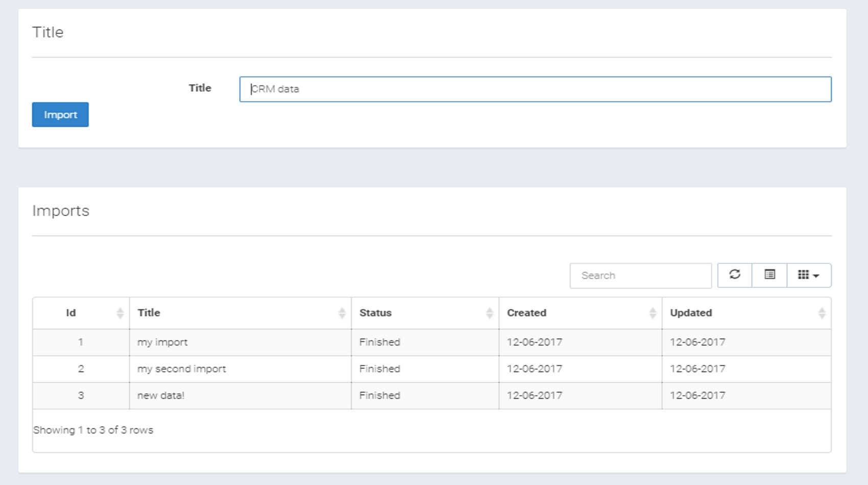
Task: Open the columns grid dropdown
Action: point(808,275)
